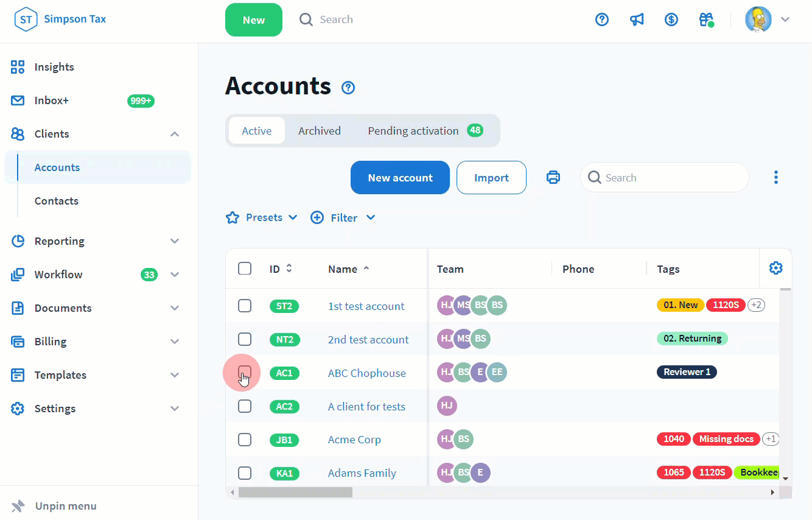Open table column settings gear icon
This screenshot has width=812, height=520.
point(775,268)
